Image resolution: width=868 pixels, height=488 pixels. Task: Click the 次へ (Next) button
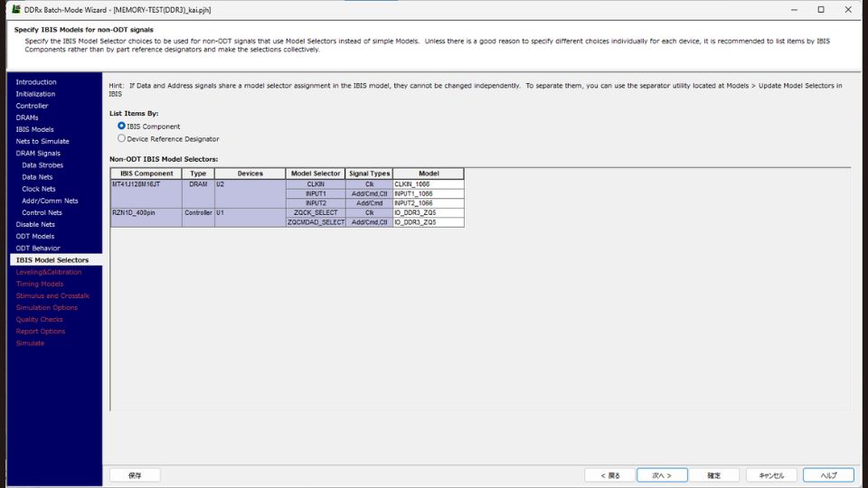662,475
